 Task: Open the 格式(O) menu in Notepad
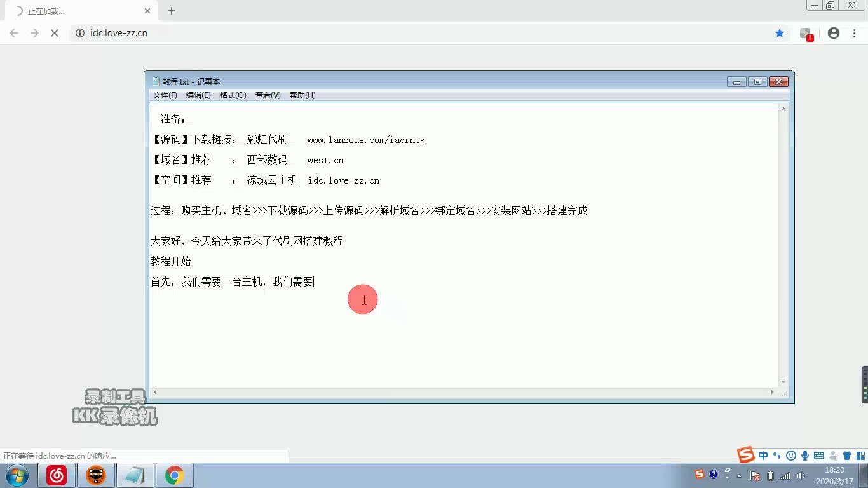(233, 95)
